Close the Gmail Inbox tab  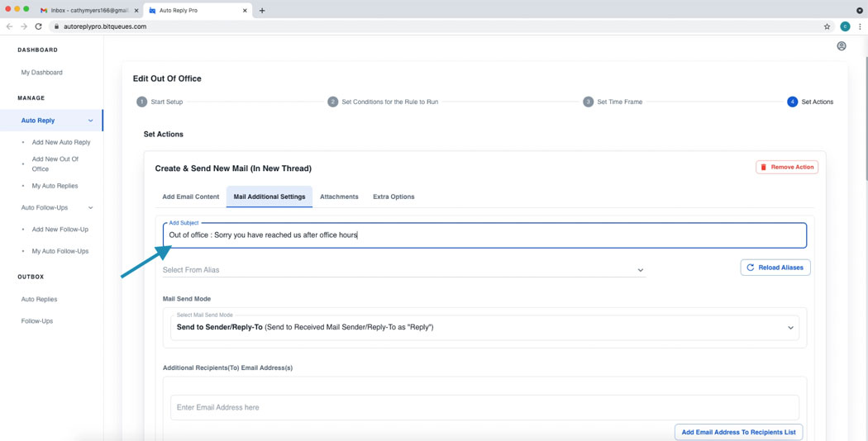pos(136,11)
